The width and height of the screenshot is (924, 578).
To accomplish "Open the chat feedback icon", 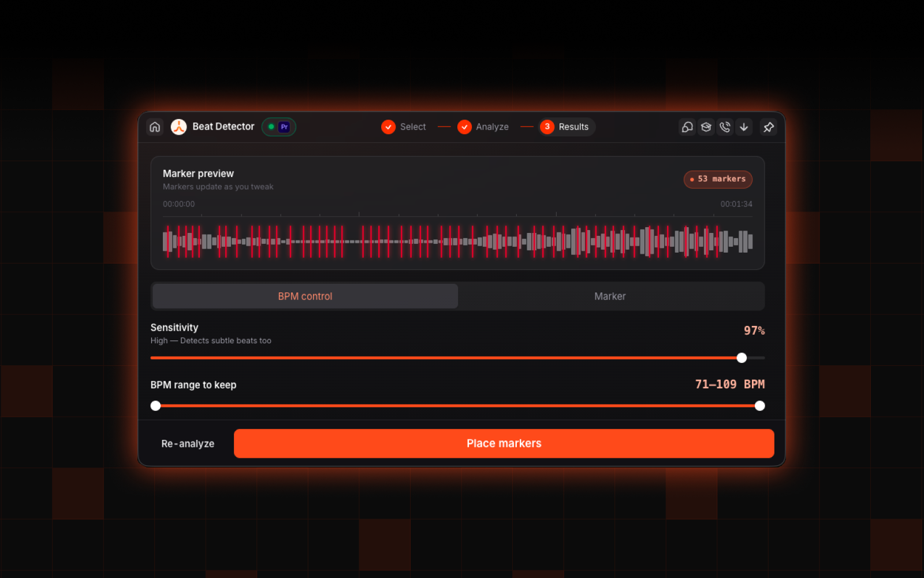I will 687,127.
